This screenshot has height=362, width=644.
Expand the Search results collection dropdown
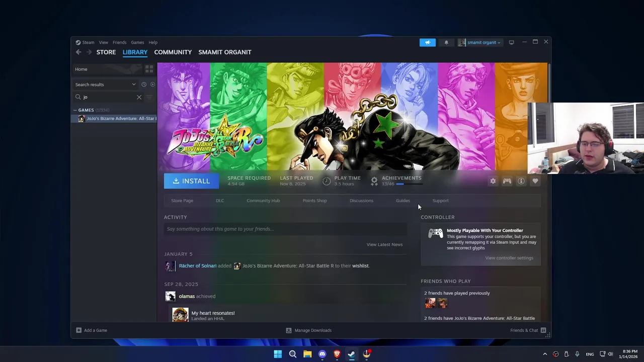tap(106, 84)
